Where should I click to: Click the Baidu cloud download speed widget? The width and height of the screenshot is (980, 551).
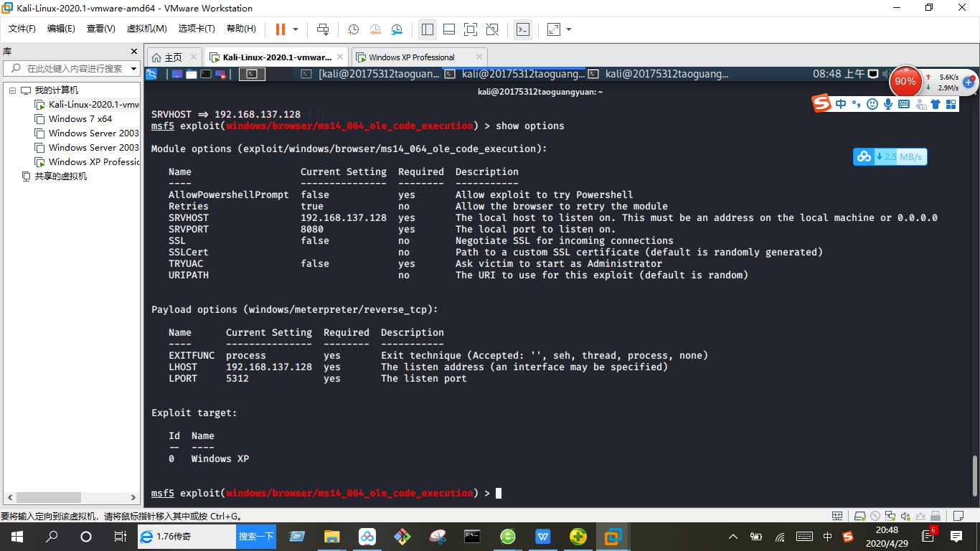890,156
